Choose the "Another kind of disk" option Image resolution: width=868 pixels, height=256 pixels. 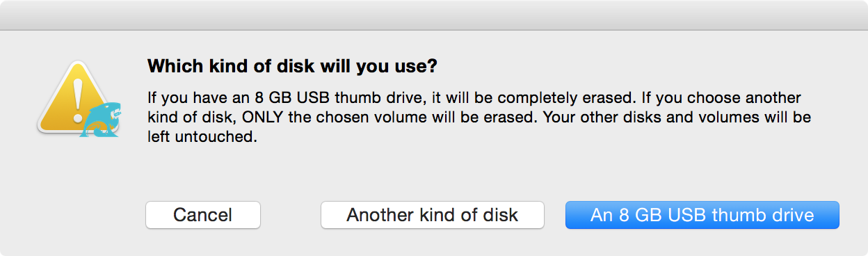point(432,215)
